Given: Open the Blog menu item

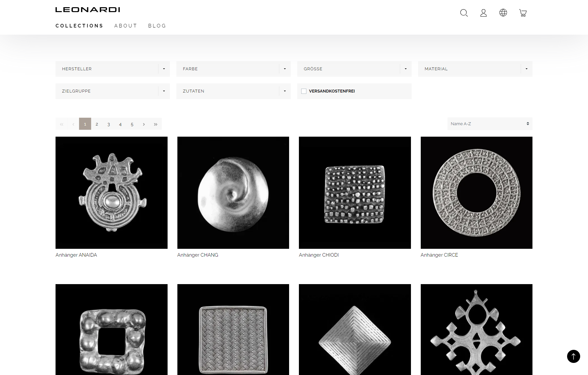Looking at the screenshot, I should tap(157, 26).
